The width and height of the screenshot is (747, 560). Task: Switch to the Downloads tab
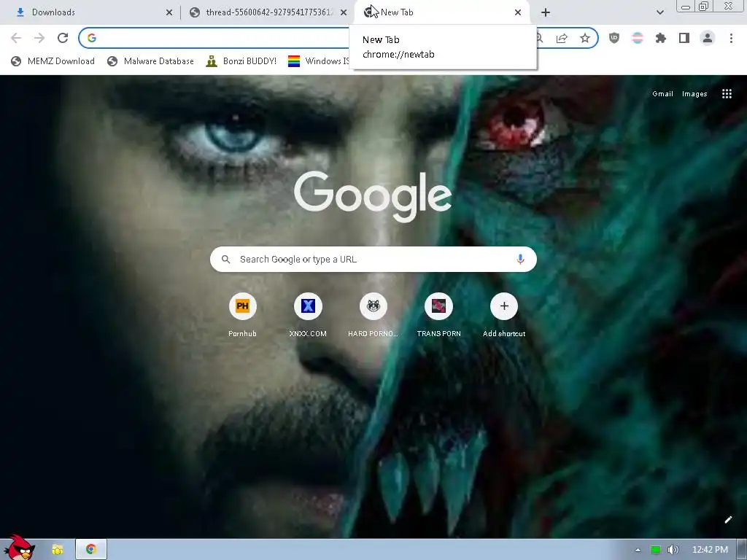tap(90, 12)
